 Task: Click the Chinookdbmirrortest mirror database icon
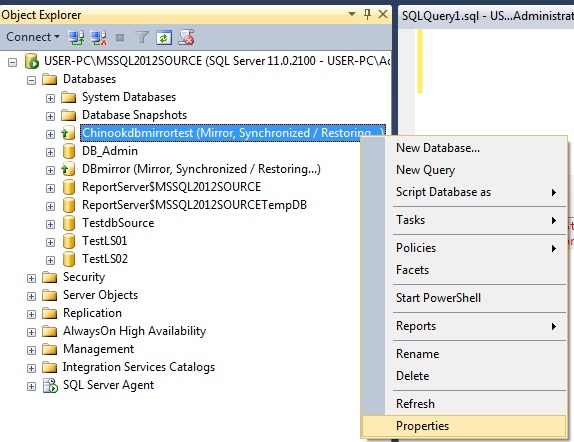[68, 133]
